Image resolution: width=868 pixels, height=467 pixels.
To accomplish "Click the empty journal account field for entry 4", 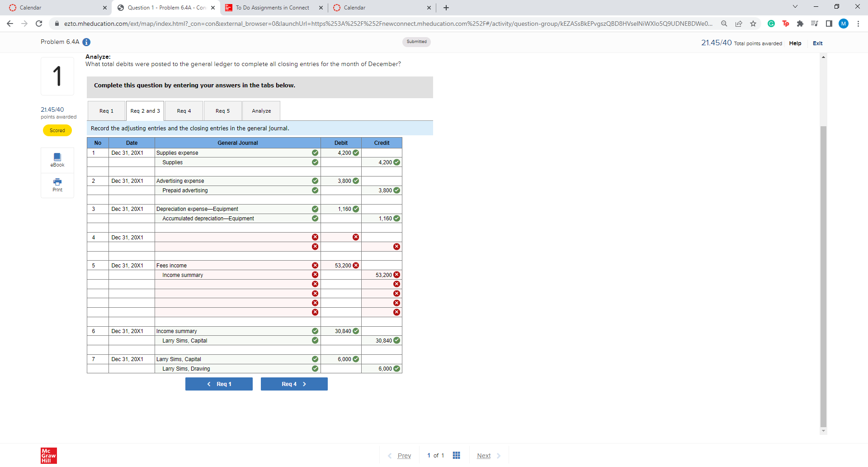I will [x=238, y=238].
